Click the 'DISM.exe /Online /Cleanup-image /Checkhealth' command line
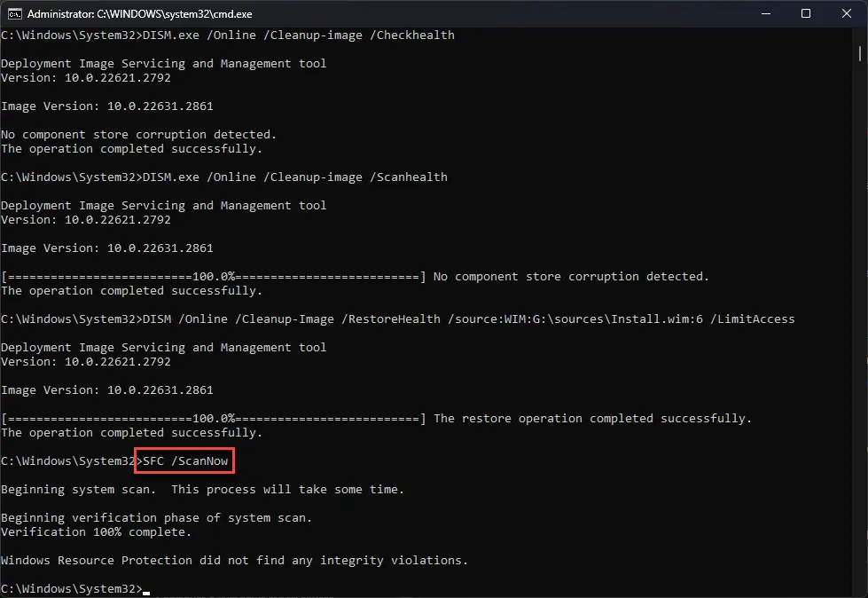 [x=299, y=35]
